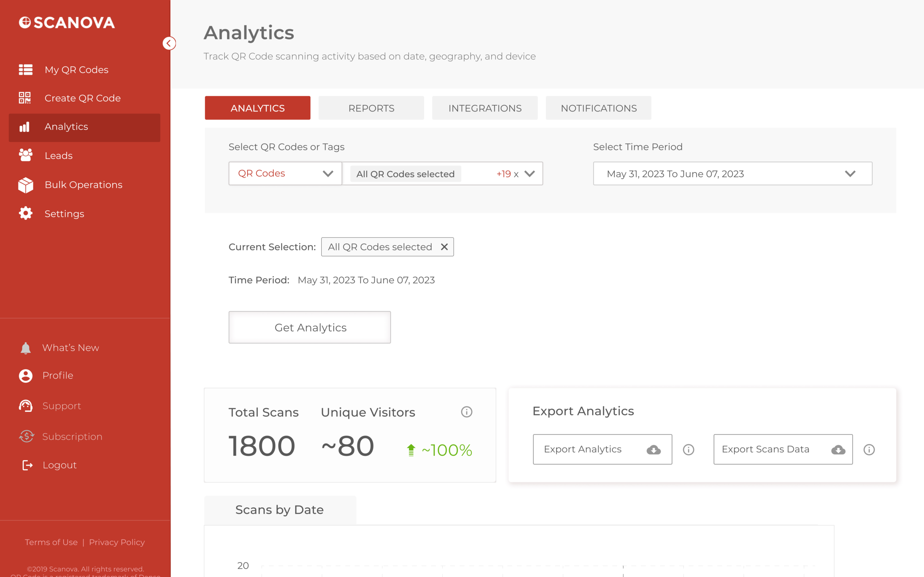Switch to the REPORTS tab

point(371,108)
